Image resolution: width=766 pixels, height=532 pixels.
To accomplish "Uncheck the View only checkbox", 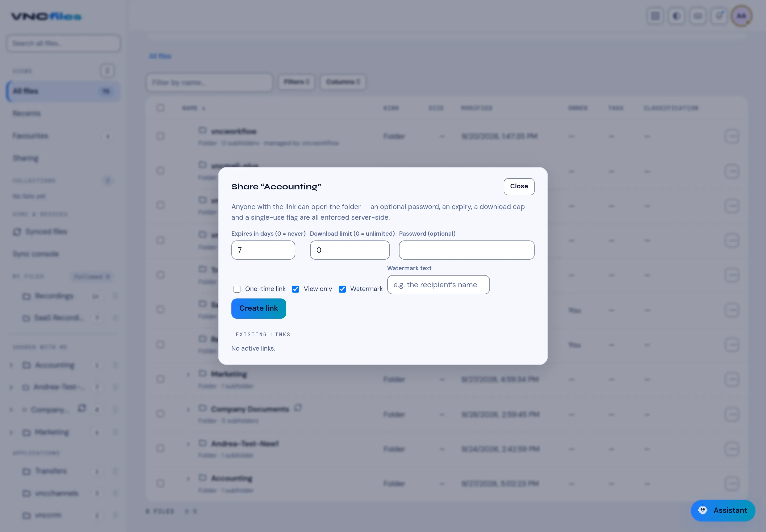I will [295, 289].
